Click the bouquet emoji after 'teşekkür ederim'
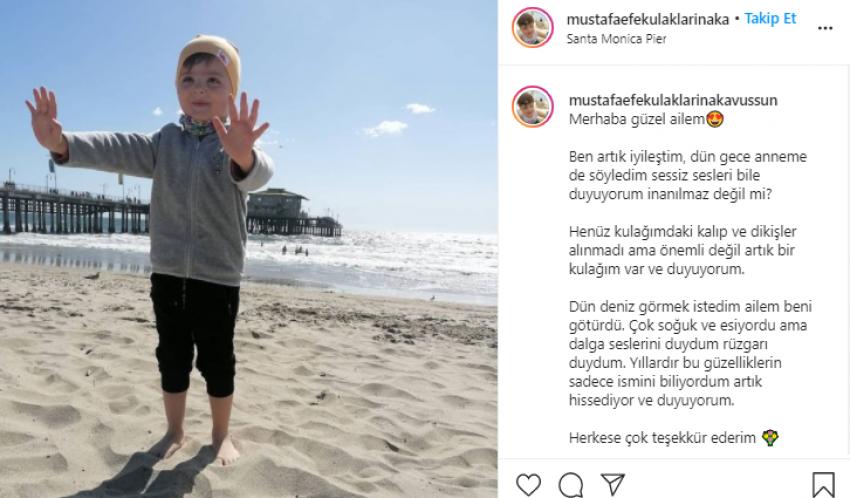The width and height of the screenshot is (850, 498). point(770,437)
